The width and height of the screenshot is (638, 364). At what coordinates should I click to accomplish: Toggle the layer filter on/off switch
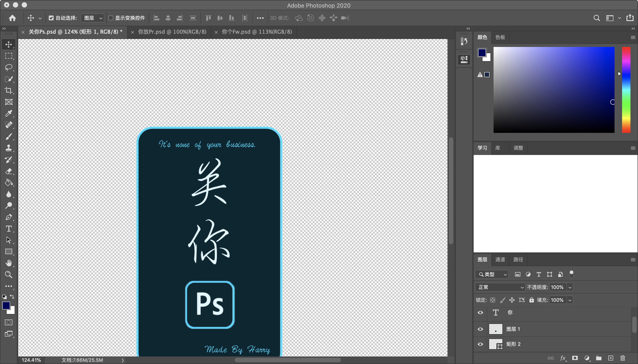click(x=572, y=274)
